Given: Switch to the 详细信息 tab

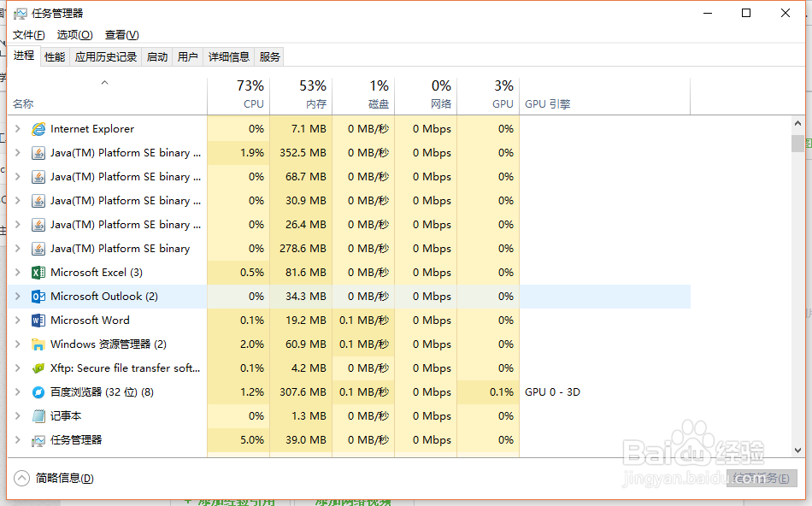Looking at the screenshot, I should pyautogui.click(x=229, y=57).
